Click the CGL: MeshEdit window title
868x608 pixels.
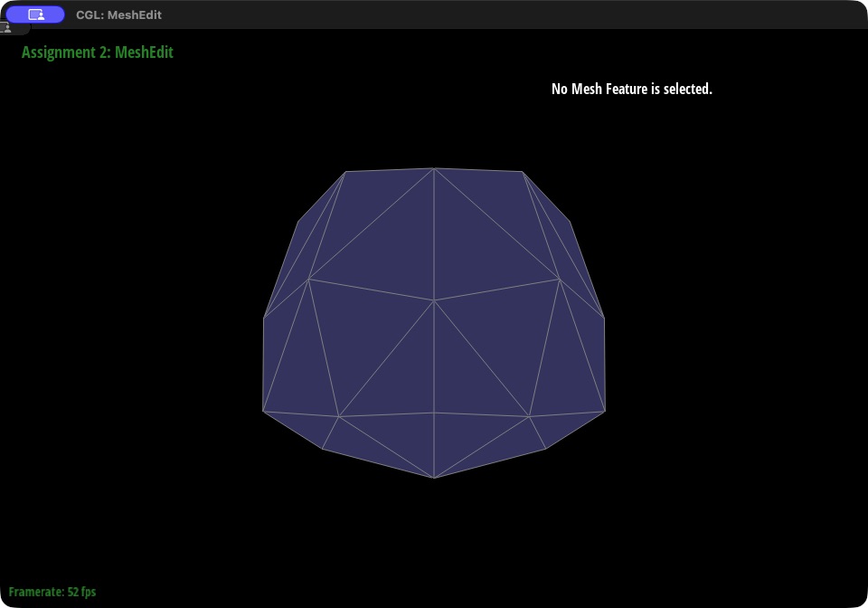click(118, 15)
